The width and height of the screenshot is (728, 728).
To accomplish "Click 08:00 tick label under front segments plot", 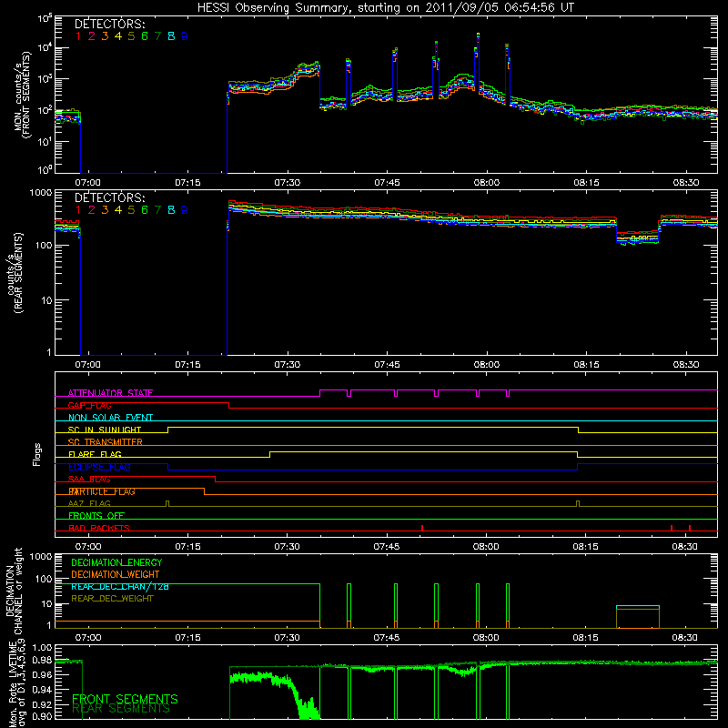I will [x=487, y=183].
